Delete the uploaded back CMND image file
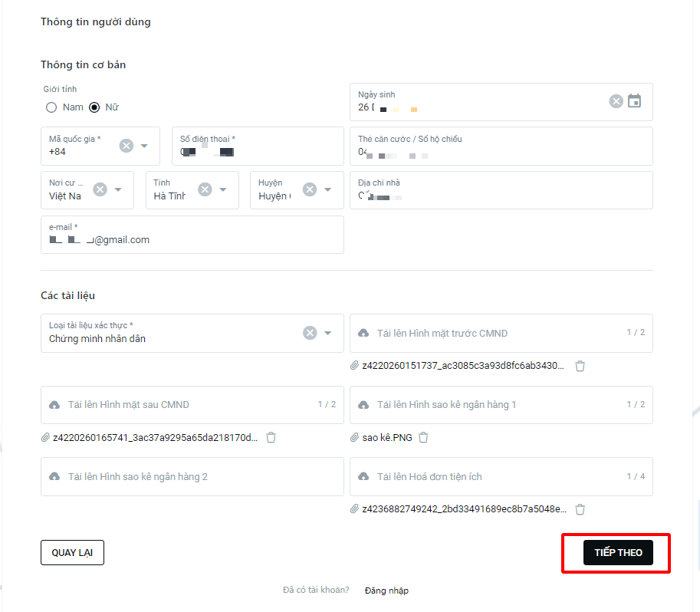 coord(271,437)
